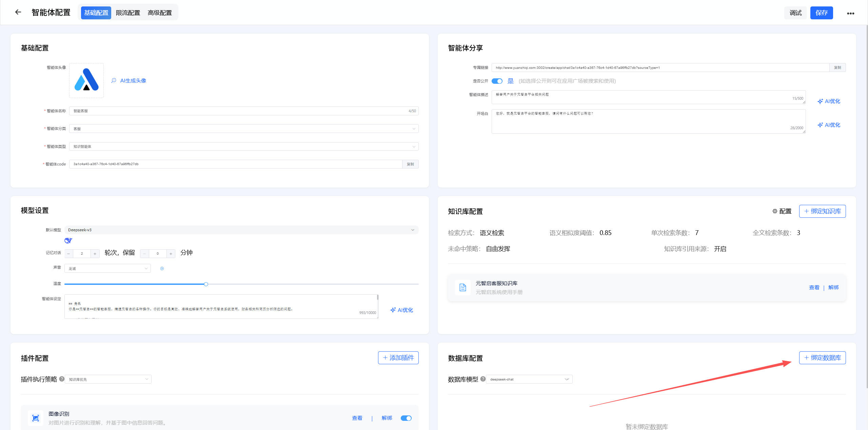The width and height of the screenshot is (868, 430).
Task: Open the 数据库模型 deepseek-chat dropdown
Action: click(529, 379)
